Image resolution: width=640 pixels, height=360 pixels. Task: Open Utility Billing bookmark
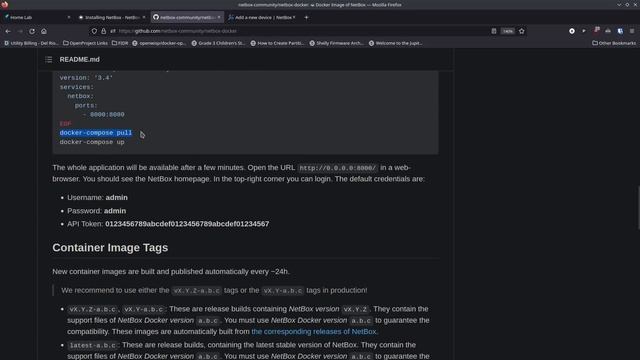(31, 43)
